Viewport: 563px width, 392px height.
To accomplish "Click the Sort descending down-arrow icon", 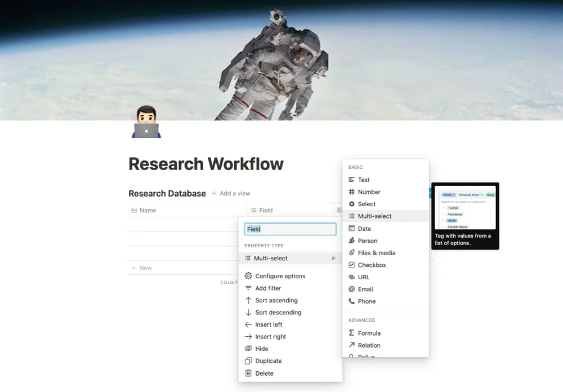I will pos(248,312).
